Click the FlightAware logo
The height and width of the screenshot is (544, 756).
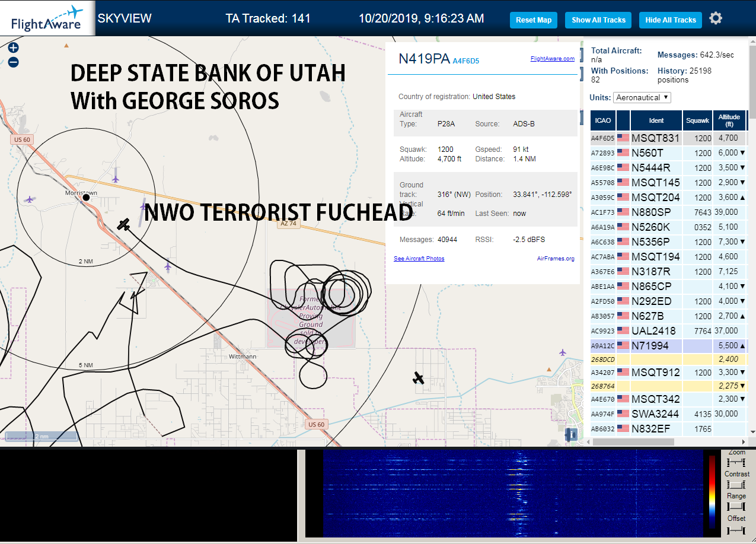click(x=47, y=18)
